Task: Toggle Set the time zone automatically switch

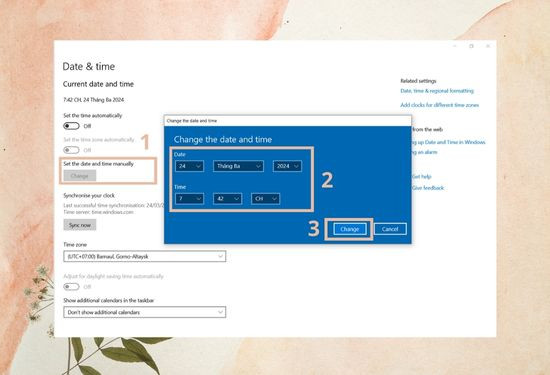Action: [x=71, y=150]
